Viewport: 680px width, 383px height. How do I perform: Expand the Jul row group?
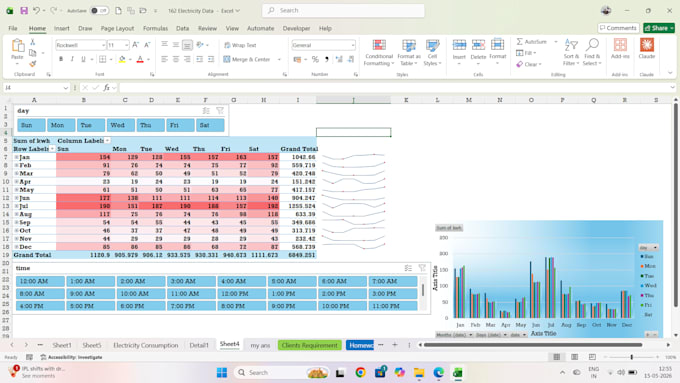pos(16,206)
